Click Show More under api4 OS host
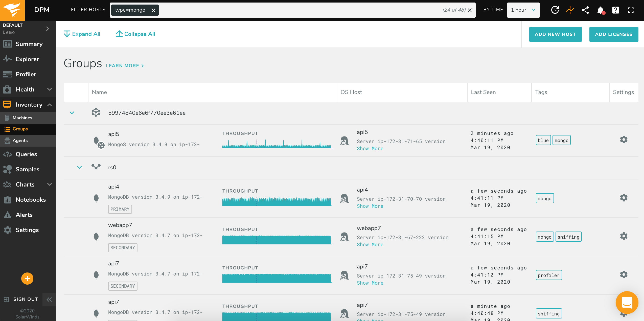This screenshot has width=644, height=321. pyautogui.click(x=370, y=206)
